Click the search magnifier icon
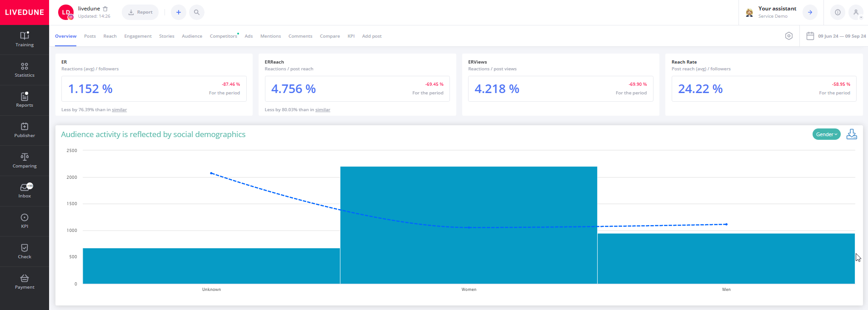 (197, 12)
